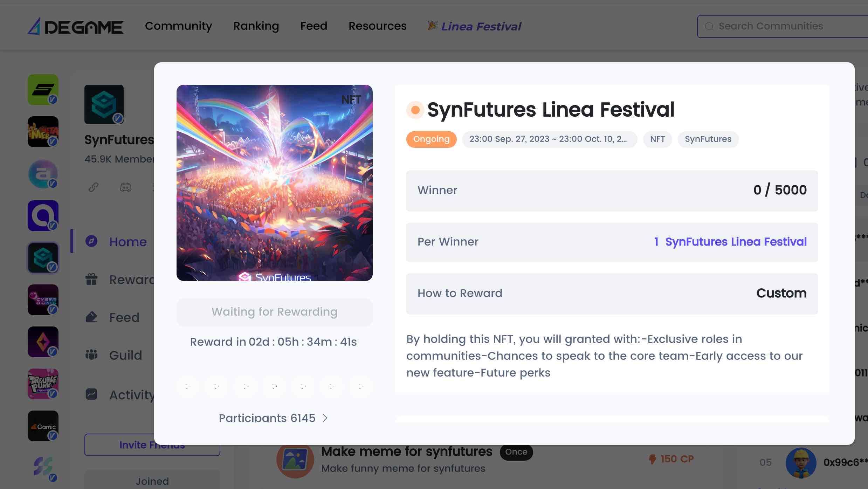868x489 pixels.
Task: Expand the date range display field
Action: click(x=550, y=139)
